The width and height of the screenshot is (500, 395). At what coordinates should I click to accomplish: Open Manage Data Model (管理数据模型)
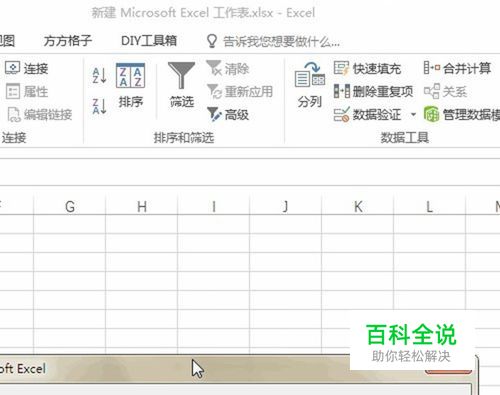tap(462, 114)
